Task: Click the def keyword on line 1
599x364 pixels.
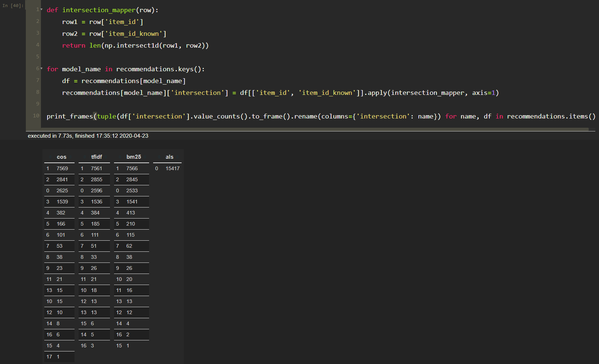Action: [52, 10]
